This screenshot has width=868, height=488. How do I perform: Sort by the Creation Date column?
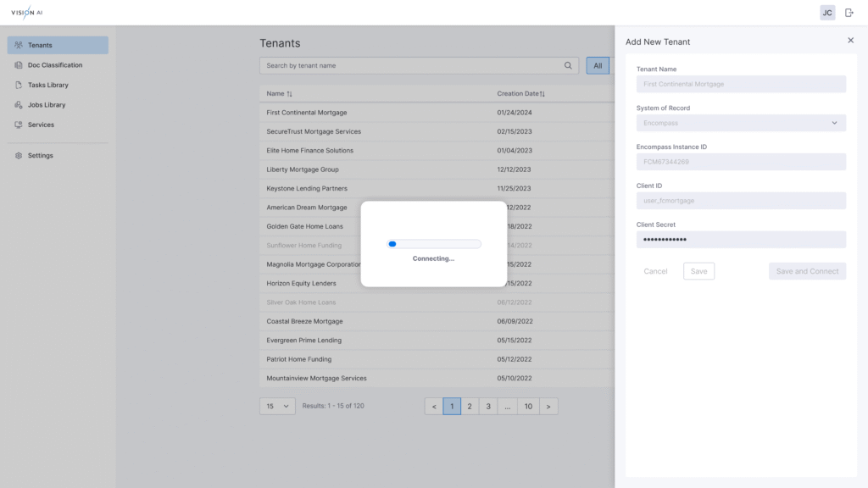tap(521, 94)
